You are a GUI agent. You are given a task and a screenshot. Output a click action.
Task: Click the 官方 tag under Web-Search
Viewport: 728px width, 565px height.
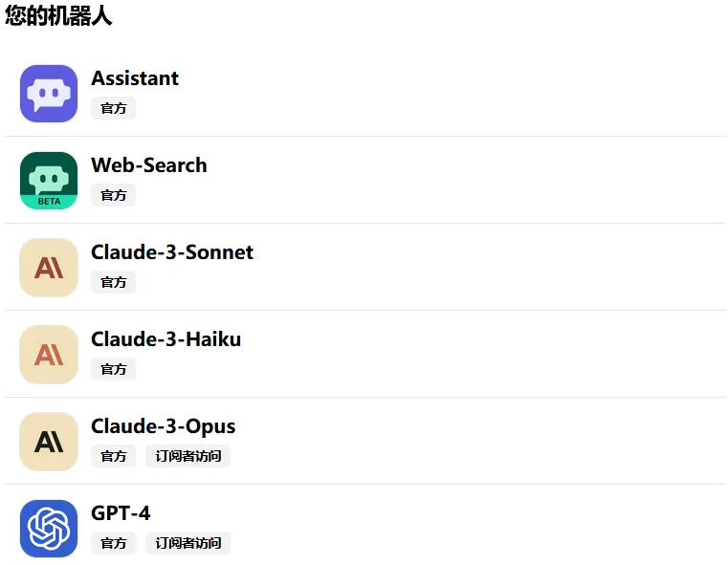pyautogui.click(x=113, y=195)
